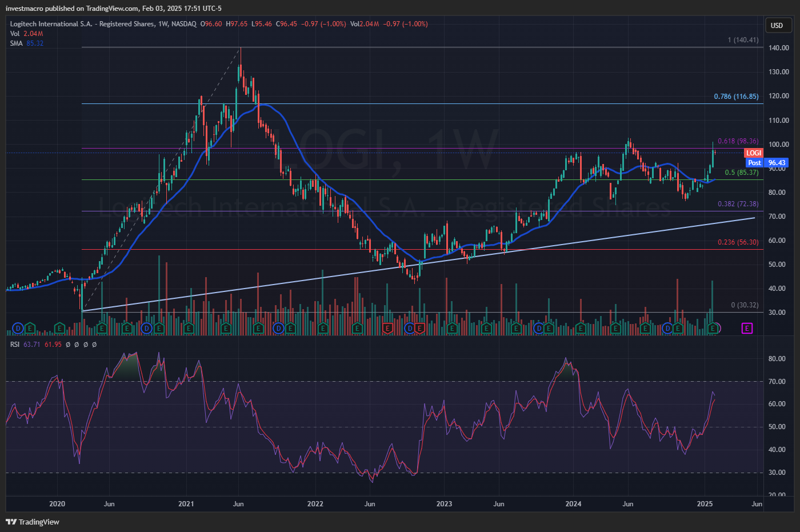Click the TradingView logo at bottom left
This screenshot has width=800, height=532.
click(x=33, y=522)
